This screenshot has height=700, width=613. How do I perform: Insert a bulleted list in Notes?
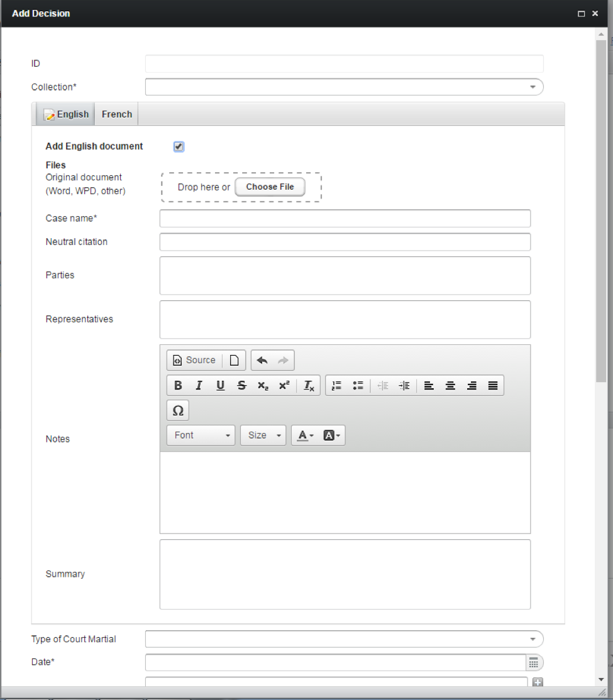(358, 386)
